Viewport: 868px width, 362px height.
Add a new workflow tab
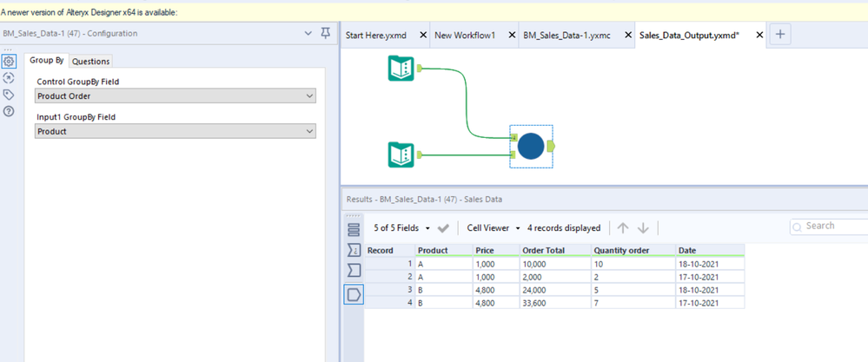(x=780, y=34)
